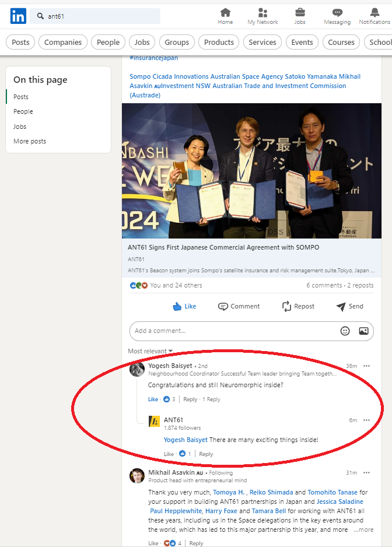
Task: Open options menu for Mikhail Asavkin comment
Action: [366, 473]
